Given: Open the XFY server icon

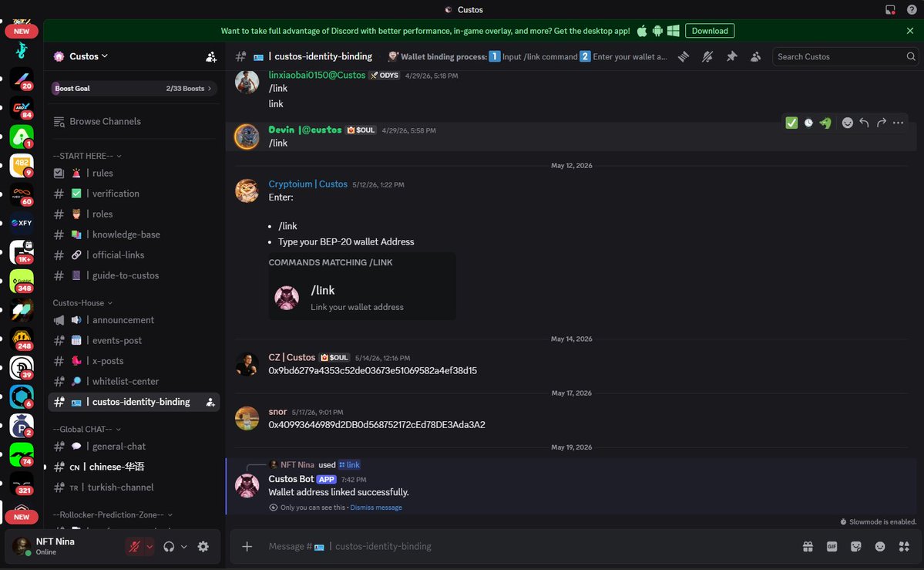Looking at the screenshot, I should click(x=22, y=223).
